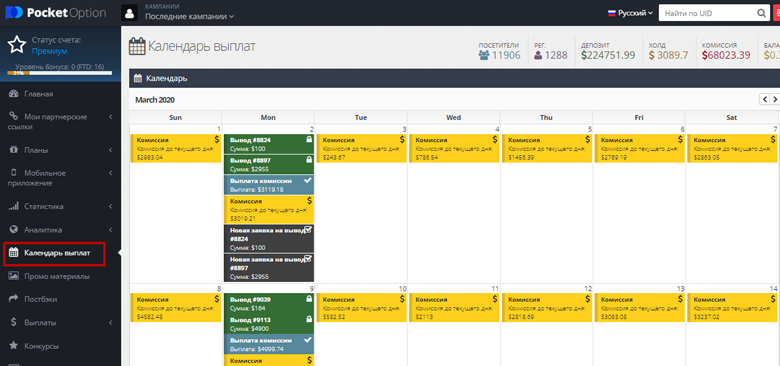Viewport: 780px width, 366px height.
Task: Focus the Найти по UID search field
Action: click(708, 13)
